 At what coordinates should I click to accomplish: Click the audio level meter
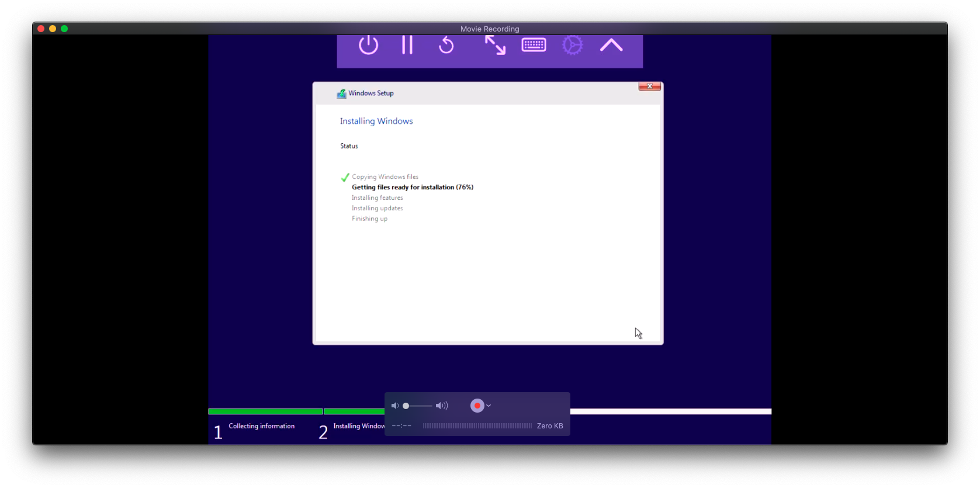[477, 426]
